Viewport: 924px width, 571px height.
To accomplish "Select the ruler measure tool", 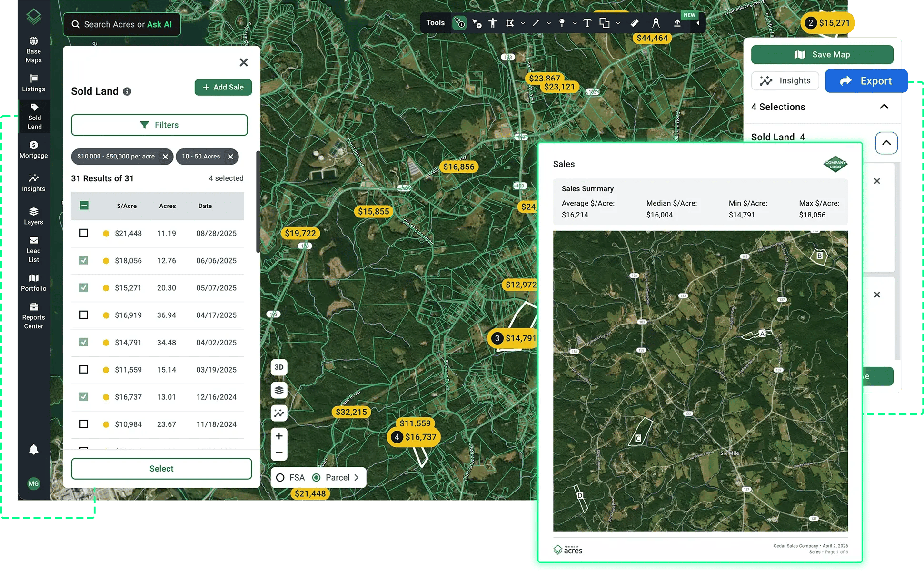I will (635, 23).
